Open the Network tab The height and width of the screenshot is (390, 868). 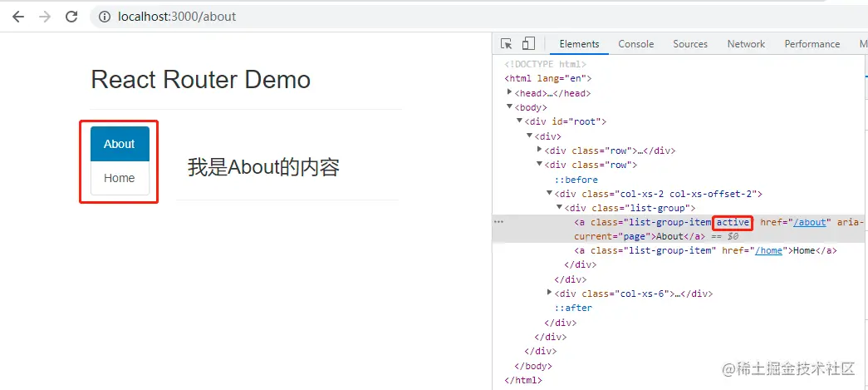(746, 44)
